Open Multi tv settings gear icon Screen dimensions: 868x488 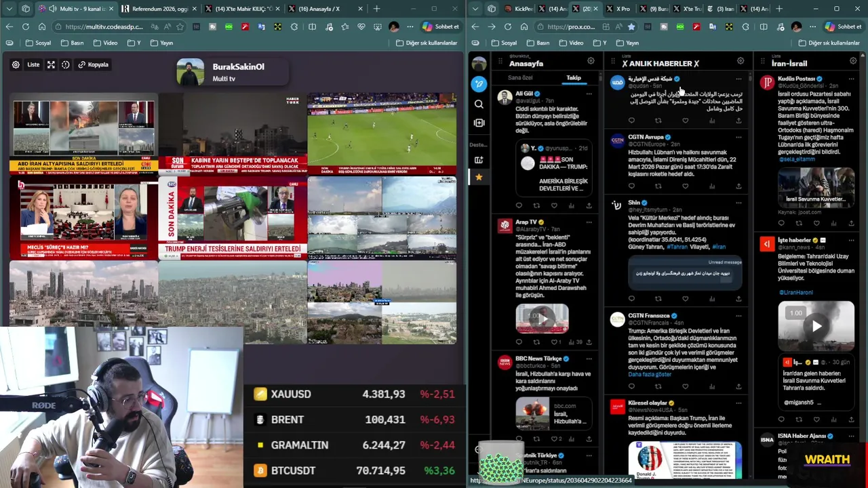pos(16,64)
